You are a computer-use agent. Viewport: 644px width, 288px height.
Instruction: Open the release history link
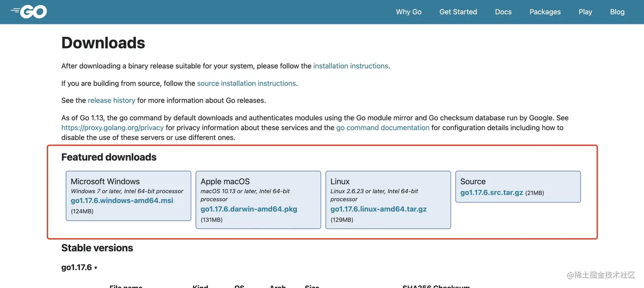click(x=111, y=100)
